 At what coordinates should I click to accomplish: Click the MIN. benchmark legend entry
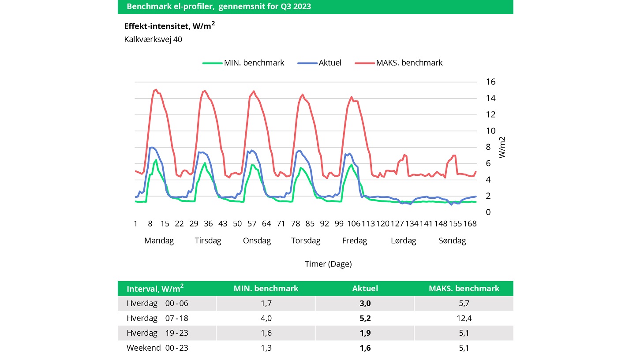pyautogui.click(x=243, y=63)
